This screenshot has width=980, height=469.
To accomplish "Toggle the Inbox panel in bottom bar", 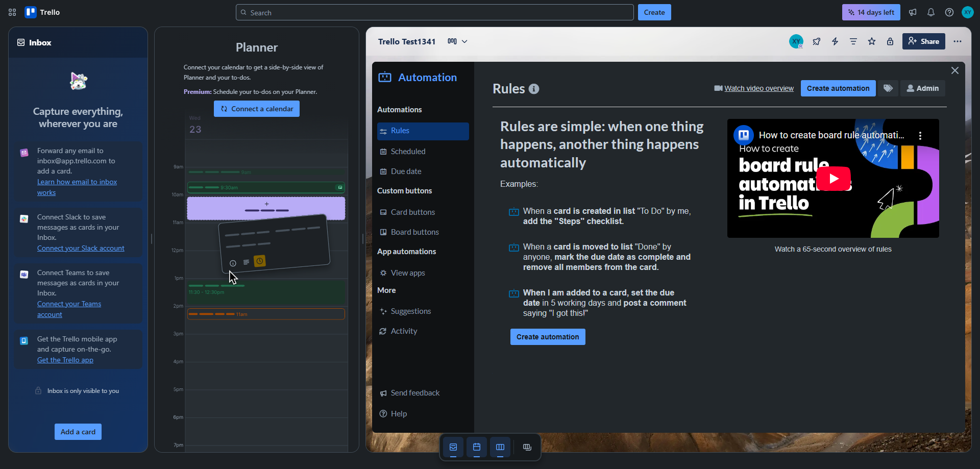I will click(x=453, y=448).
